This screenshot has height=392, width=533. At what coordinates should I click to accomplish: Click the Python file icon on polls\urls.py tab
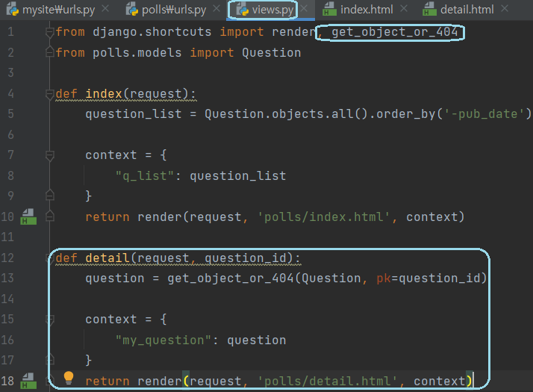point(132,9)
